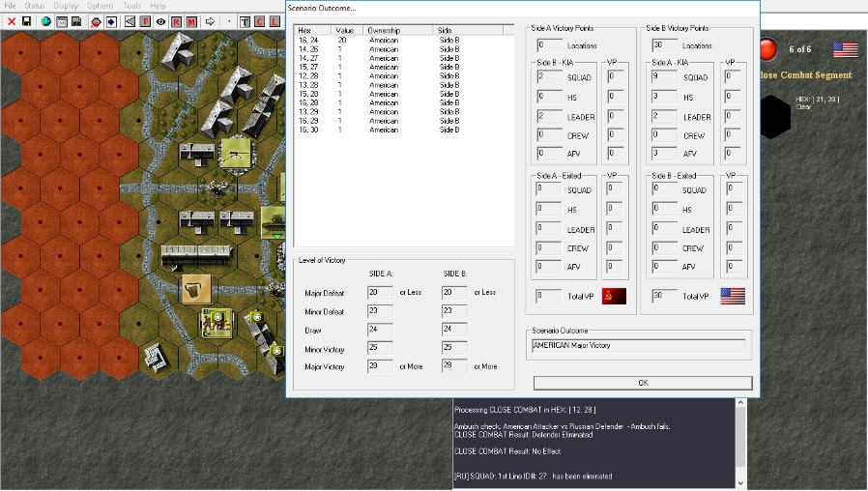This screenshot has height=491, width=868.
Task: Click the Side column header
Action: [469, 30]
